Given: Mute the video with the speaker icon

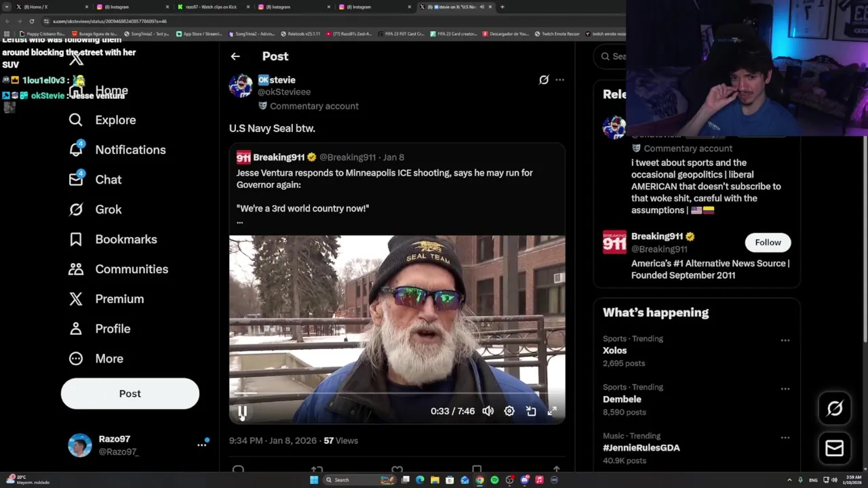Looking at the screenshot, I should [488, 411].
